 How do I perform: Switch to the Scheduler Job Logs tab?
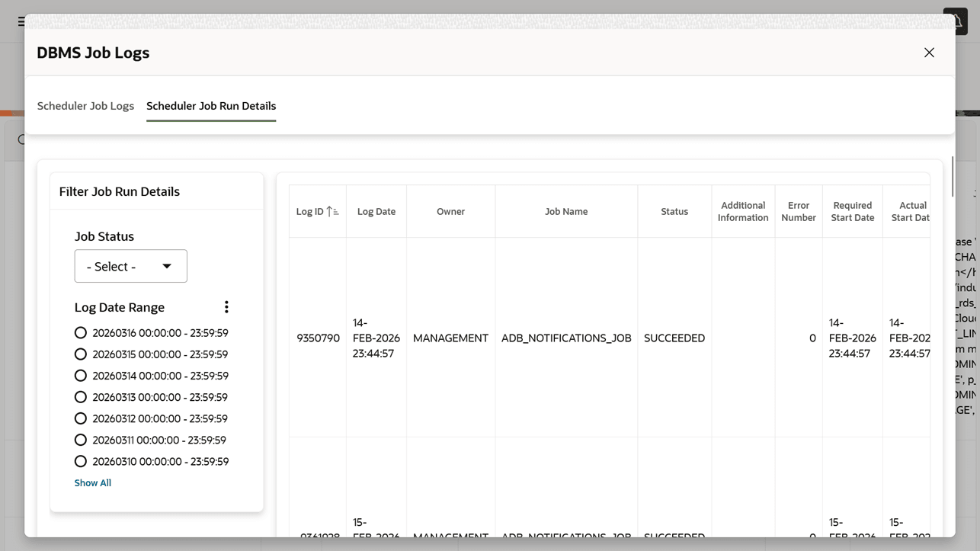pos(85,106)
